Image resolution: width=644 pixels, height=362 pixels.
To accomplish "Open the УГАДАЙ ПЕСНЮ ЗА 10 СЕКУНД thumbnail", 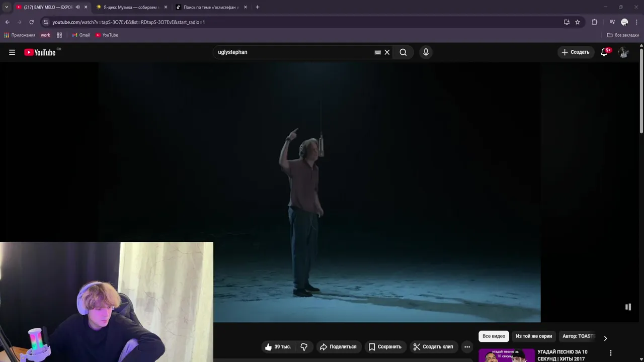I will point(507,355).
